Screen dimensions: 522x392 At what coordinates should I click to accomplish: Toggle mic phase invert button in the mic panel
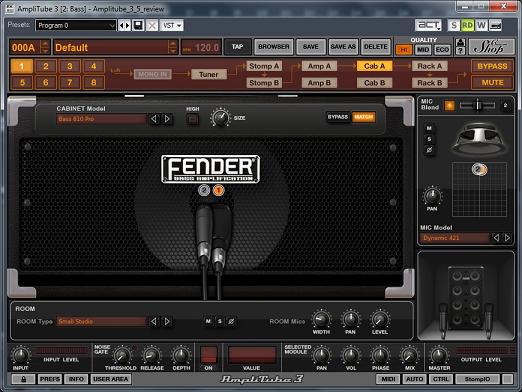pyautogui.click(x=429, y=150)
